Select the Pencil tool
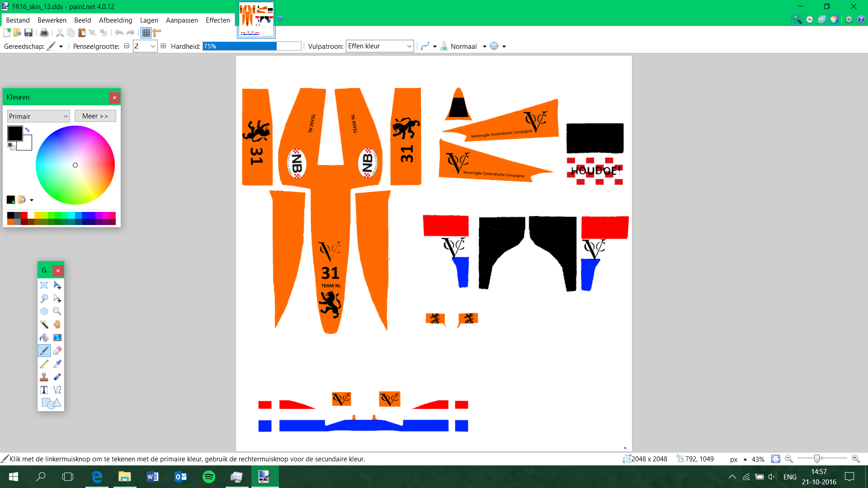The width and height of the screenshot is (868, 488). point(44,364)
